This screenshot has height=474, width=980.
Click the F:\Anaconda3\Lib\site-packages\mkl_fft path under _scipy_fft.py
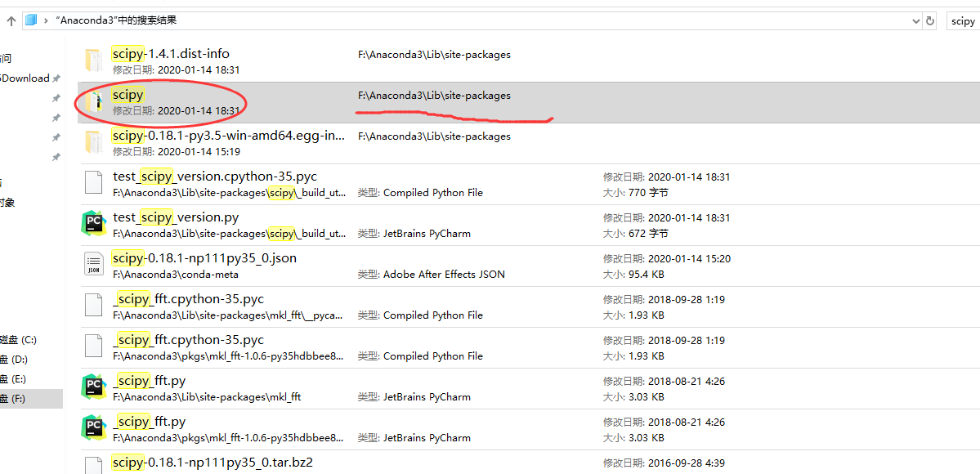coord(207,396)
